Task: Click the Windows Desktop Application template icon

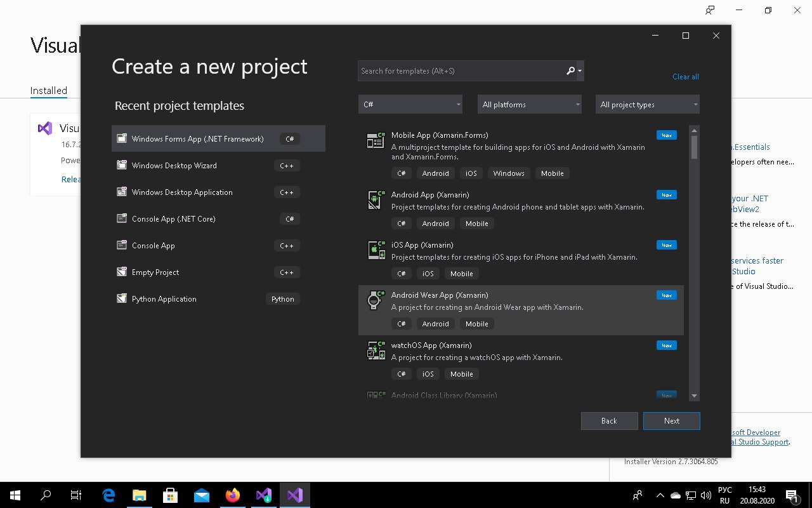Action: [x=122, y=192]
